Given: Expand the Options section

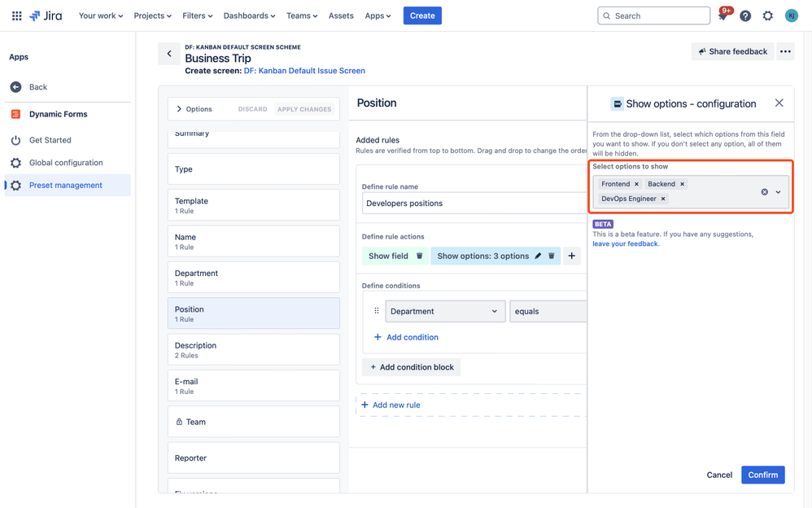Looking at the screenshot, I should 194,109.
